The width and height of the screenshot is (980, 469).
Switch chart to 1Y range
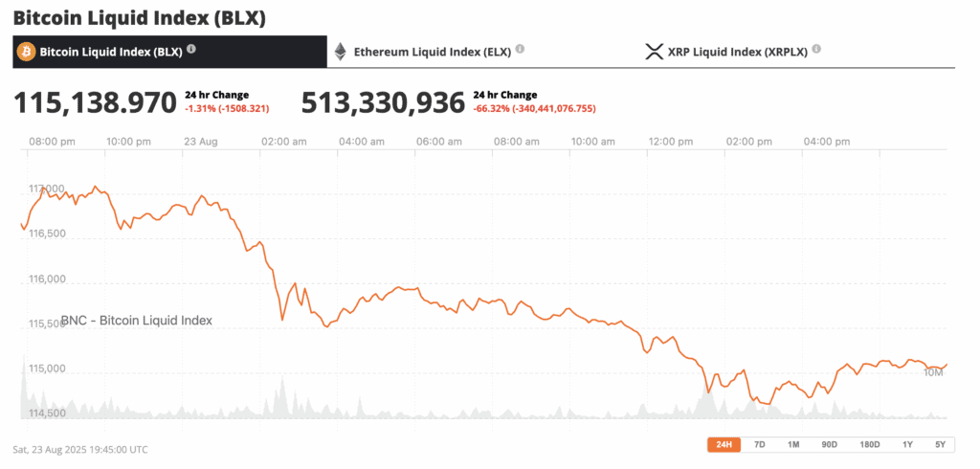tap(906, 444)
